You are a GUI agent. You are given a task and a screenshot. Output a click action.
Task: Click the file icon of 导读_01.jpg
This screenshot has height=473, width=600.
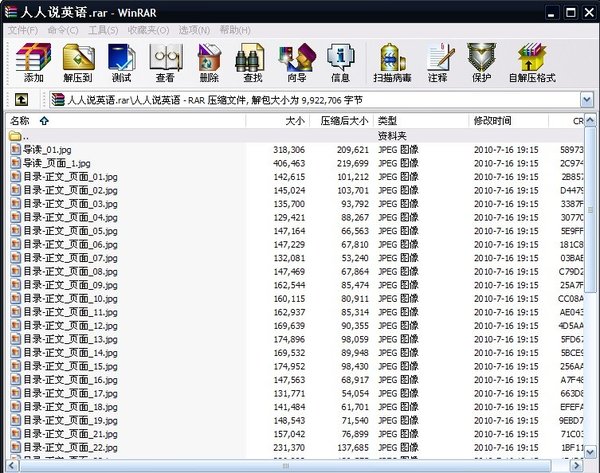pos(15,150)
